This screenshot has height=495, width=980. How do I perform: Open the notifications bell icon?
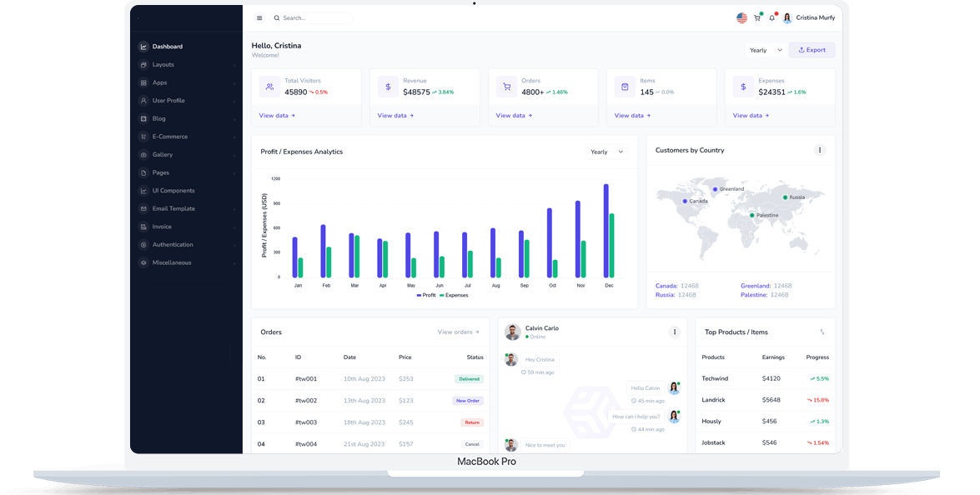coord(772,17)
